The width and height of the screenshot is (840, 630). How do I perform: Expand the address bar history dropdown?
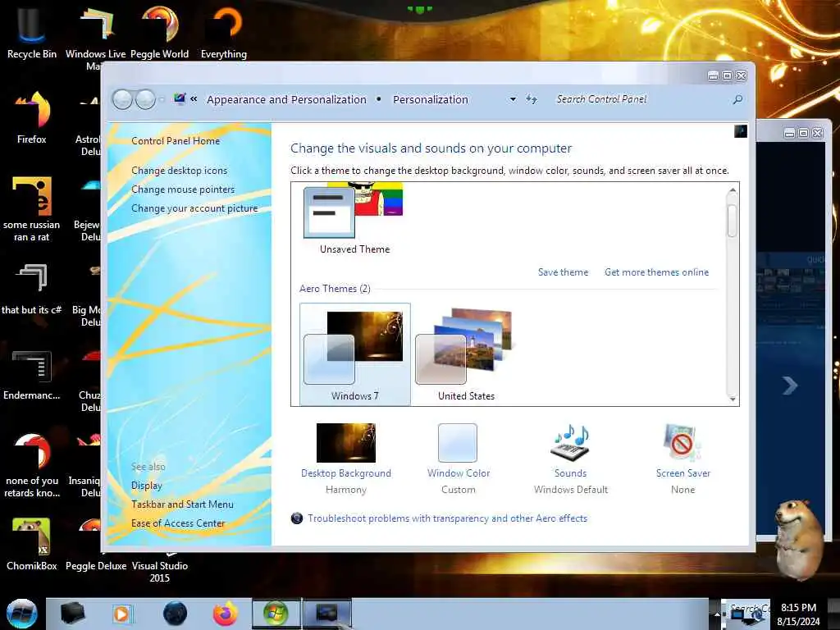click(513, 99)
